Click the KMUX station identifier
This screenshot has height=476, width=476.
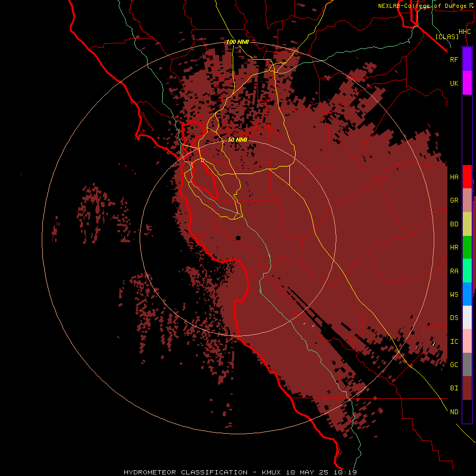(272, 472)
